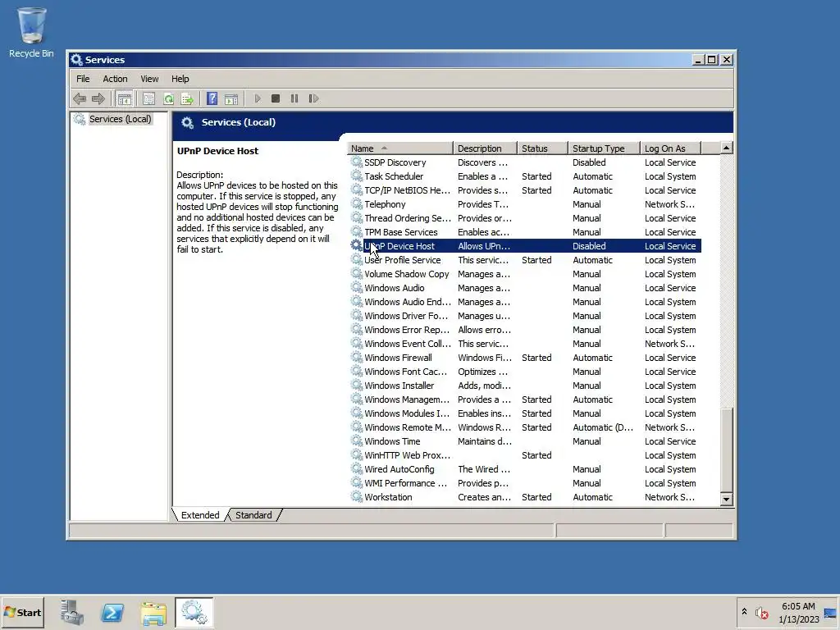Open the View menu

pyautogui.click(x=149, y=79)
